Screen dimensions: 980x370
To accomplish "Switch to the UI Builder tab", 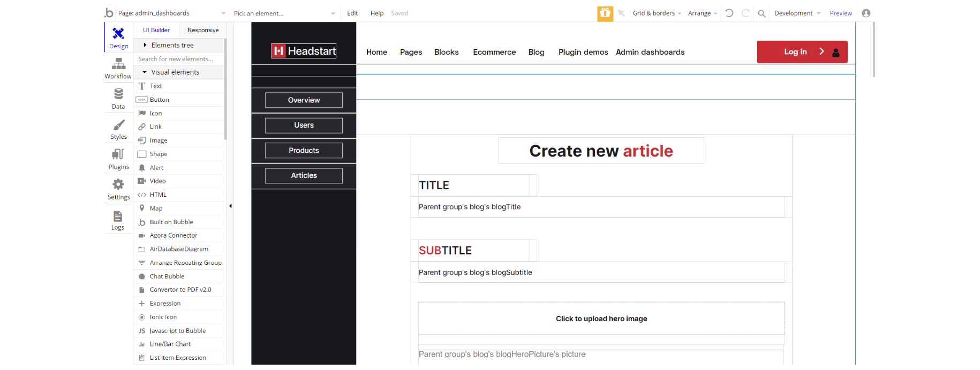I will pyautogui.click(x=156, y=30).
